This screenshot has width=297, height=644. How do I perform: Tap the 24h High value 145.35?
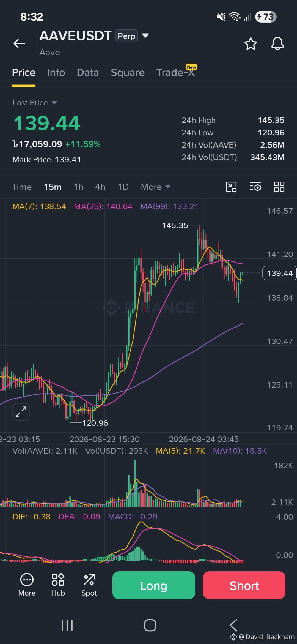(x=271, y=120)
